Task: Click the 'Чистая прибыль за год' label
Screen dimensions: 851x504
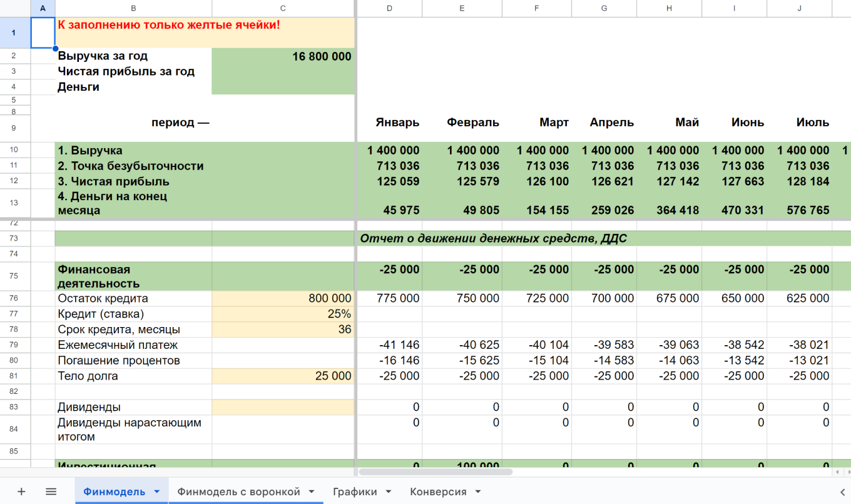Action: 126,71
